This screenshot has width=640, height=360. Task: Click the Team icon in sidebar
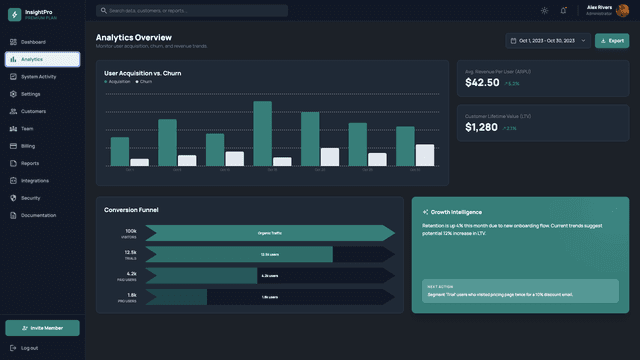tap(13, 129)
